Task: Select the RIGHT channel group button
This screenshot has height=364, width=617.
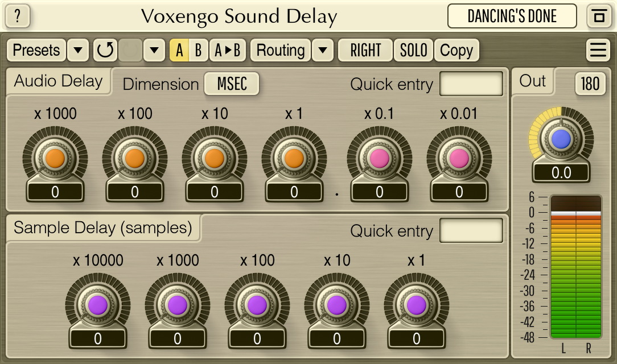Action: tap(365, 50)
